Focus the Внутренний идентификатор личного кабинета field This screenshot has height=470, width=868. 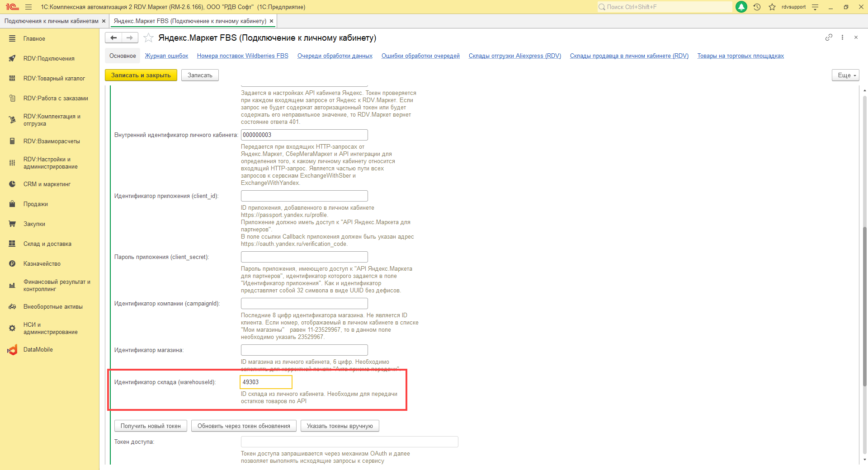click(304, 135)
